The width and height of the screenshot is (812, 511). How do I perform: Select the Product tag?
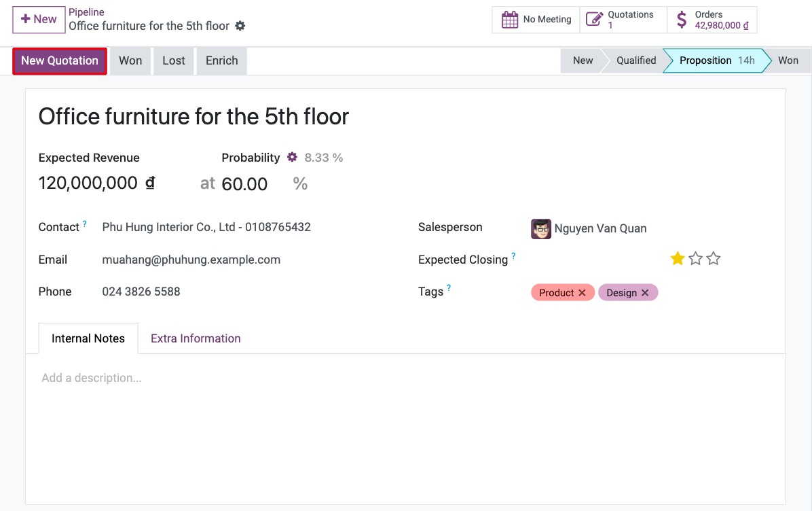point(556,293)
